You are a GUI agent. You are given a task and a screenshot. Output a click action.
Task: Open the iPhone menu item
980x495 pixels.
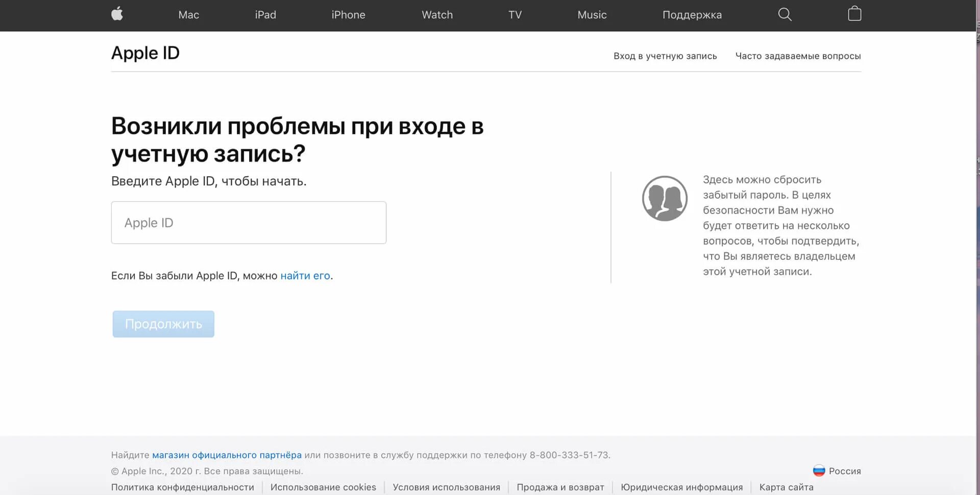(348, 15)
